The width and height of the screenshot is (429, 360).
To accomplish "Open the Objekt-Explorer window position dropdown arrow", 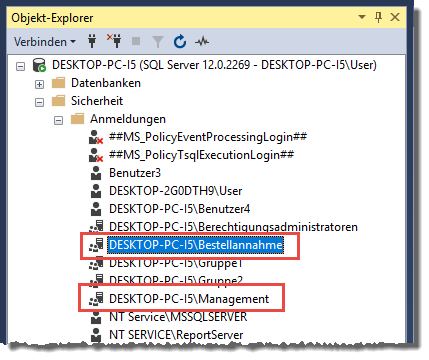I will pyautogui.click(x=362, y=17).
